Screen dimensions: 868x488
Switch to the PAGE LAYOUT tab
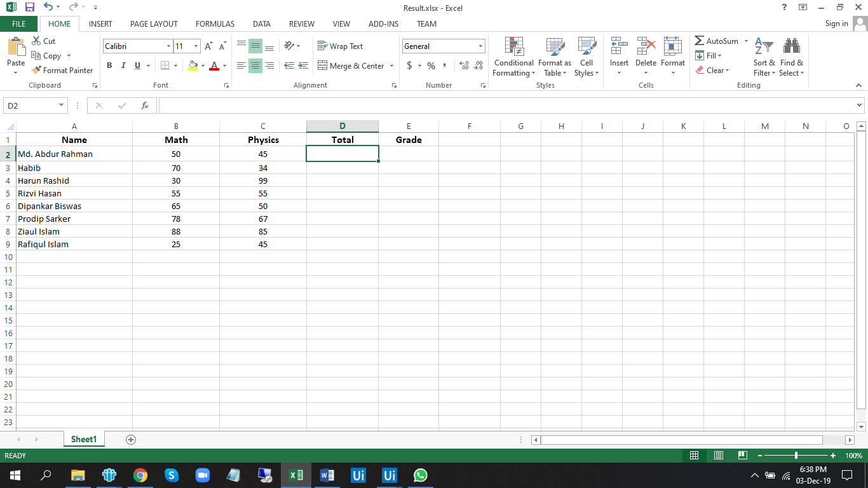pyautogui.click(x=154, y=24)
